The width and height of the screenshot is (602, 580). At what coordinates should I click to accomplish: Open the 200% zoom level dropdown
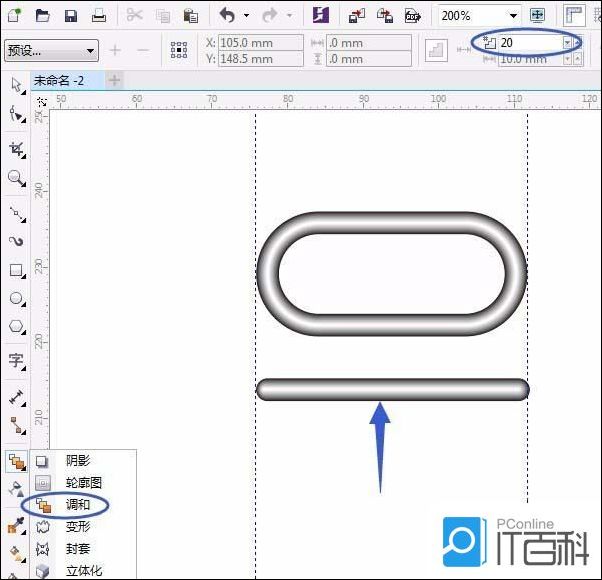pyautogui.click(x=514, y=16)
